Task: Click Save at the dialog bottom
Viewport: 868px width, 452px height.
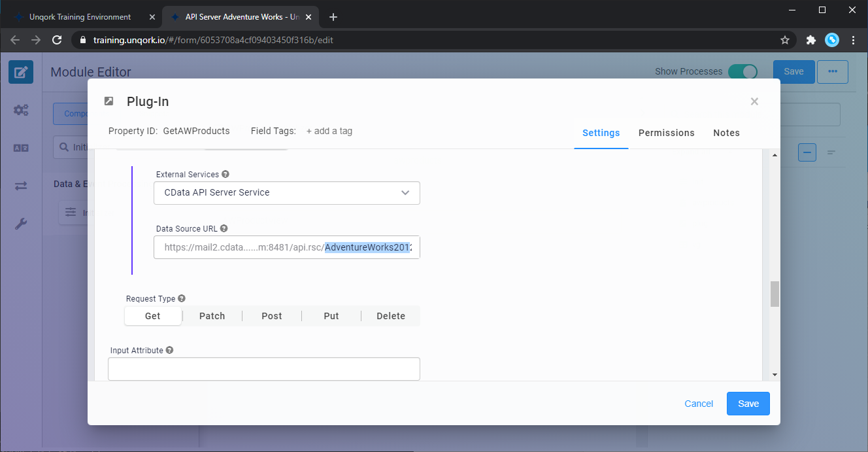Action: [x=748, y=404]
